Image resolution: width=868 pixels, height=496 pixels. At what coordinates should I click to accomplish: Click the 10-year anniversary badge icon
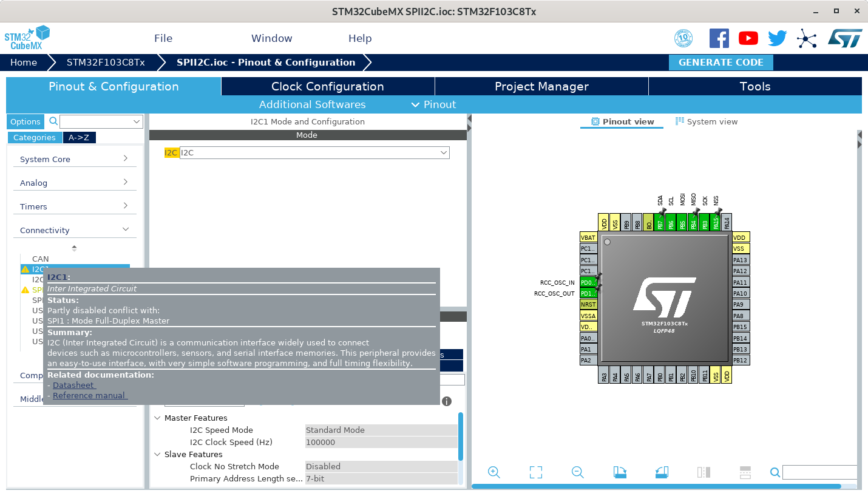tap(683, 38)
